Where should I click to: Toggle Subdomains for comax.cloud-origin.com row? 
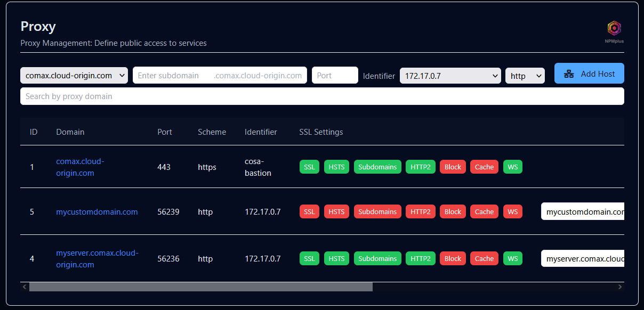coord(377,167)
